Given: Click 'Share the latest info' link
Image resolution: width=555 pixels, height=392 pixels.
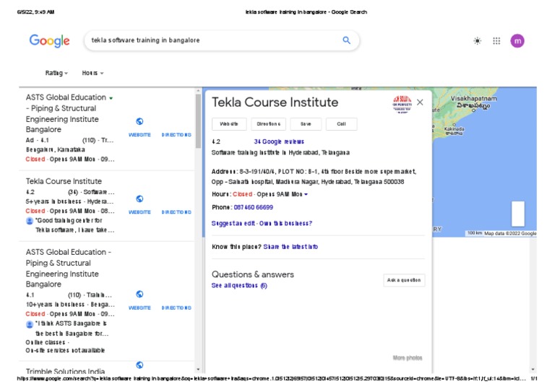Looking at the screenshot, I should click(x=291, y=247).
